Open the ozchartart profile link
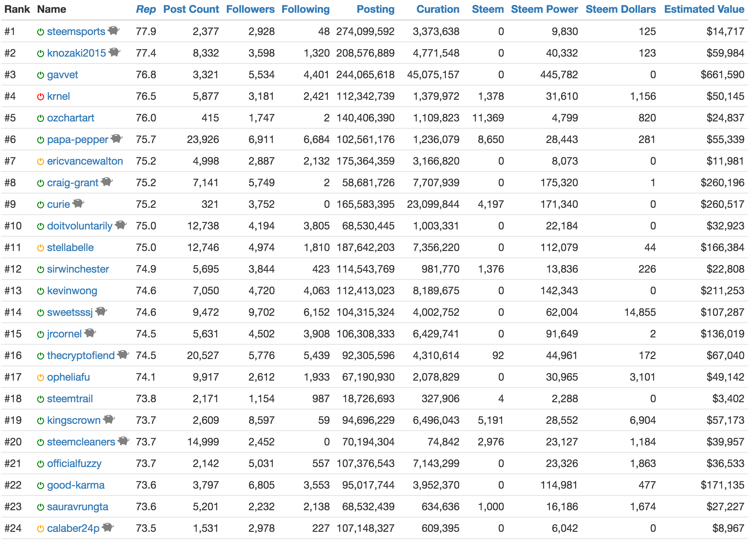This screenshot has width=756, height=540. point(70,118)
